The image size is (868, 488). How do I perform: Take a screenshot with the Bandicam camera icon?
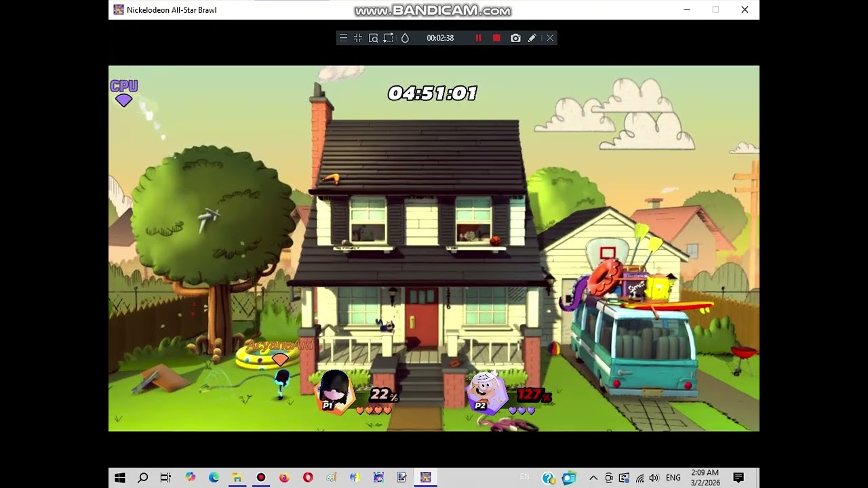[515, 38]
